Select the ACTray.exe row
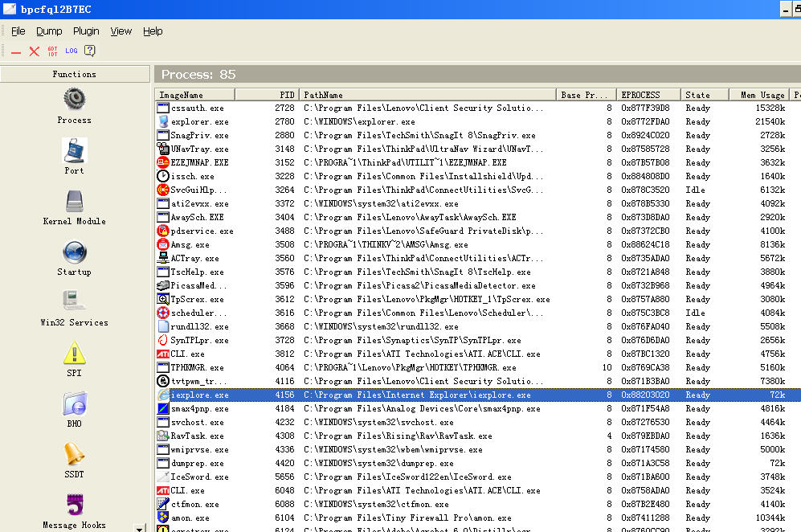 point(478,258)
